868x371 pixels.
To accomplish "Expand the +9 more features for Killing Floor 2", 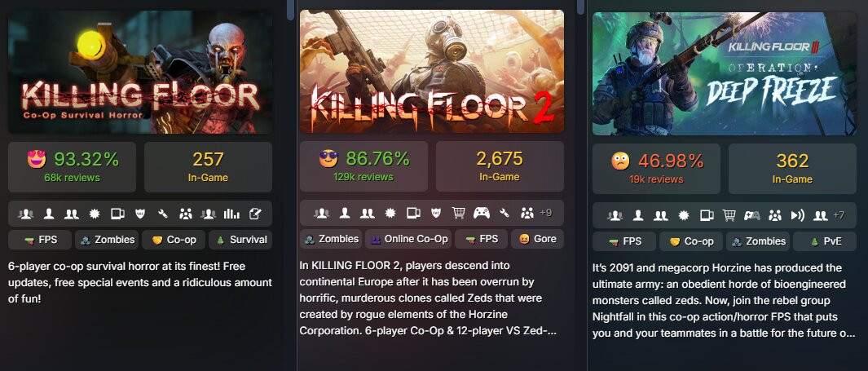I will pos(545,213).
